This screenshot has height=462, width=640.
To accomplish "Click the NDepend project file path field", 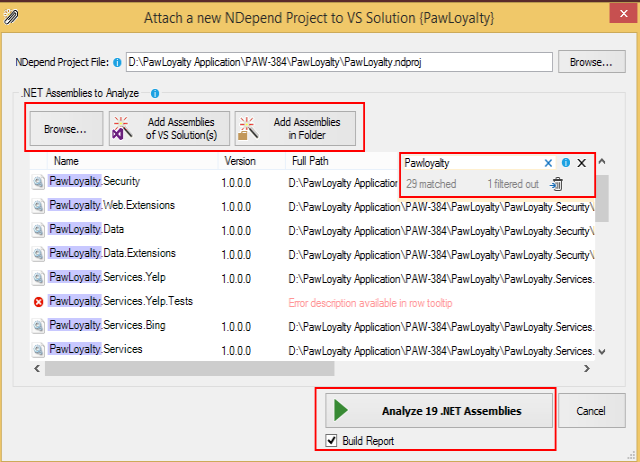I will pos(339,62).
